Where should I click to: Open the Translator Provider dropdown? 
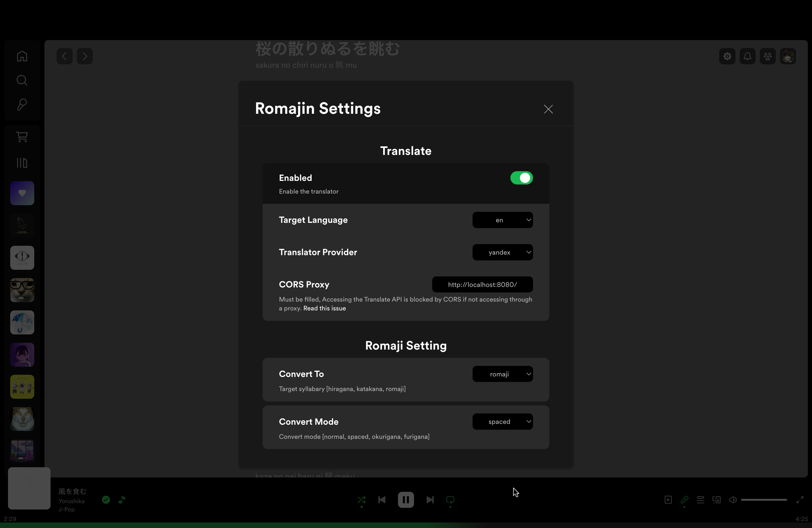click(502, 252)
